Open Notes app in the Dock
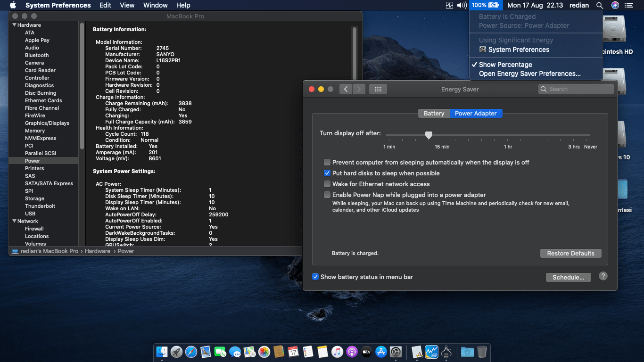 tap(322, 352)
